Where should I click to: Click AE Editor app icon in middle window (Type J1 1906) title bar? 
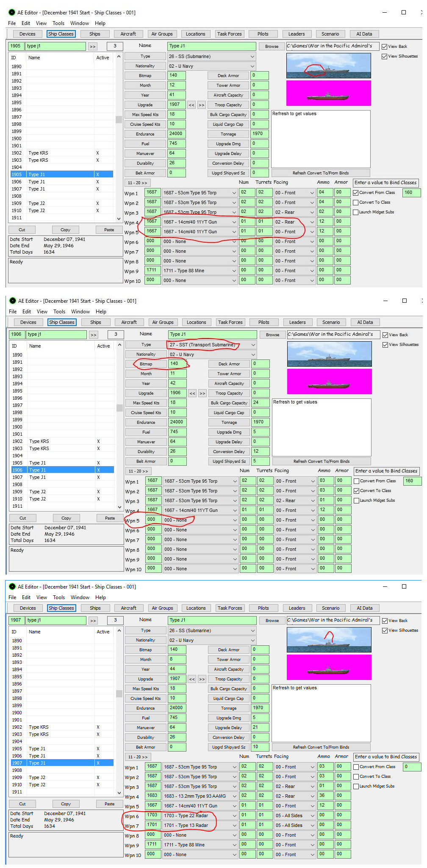pos(13,301)
